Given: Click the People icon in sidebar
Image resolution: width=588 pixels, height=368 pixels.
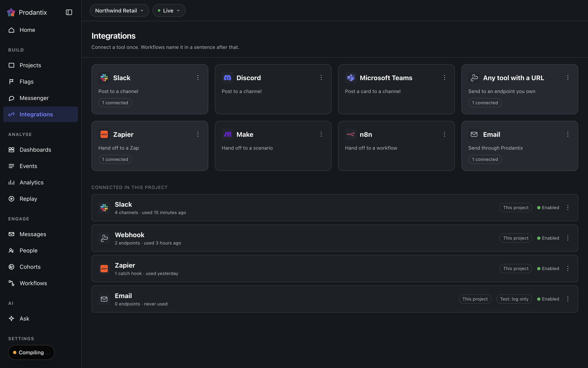Looking at the screenshot, I should [x=11, y=250].
